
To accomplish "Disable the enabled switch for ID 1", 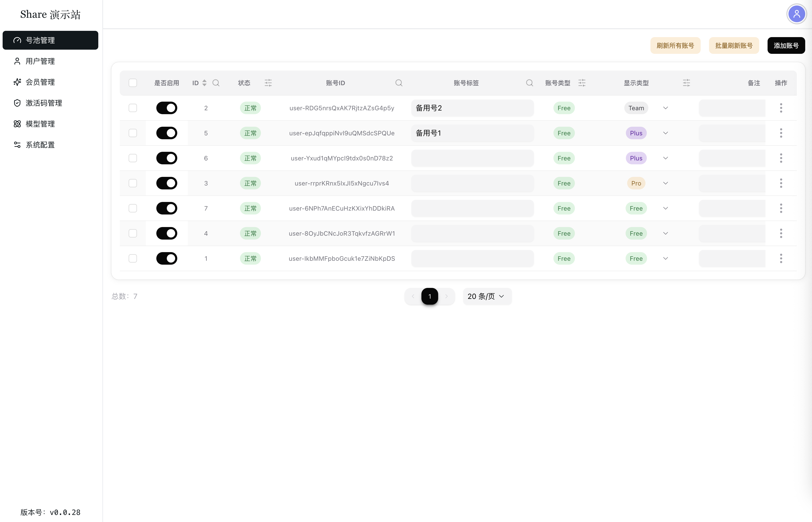I will pos(167,258).
